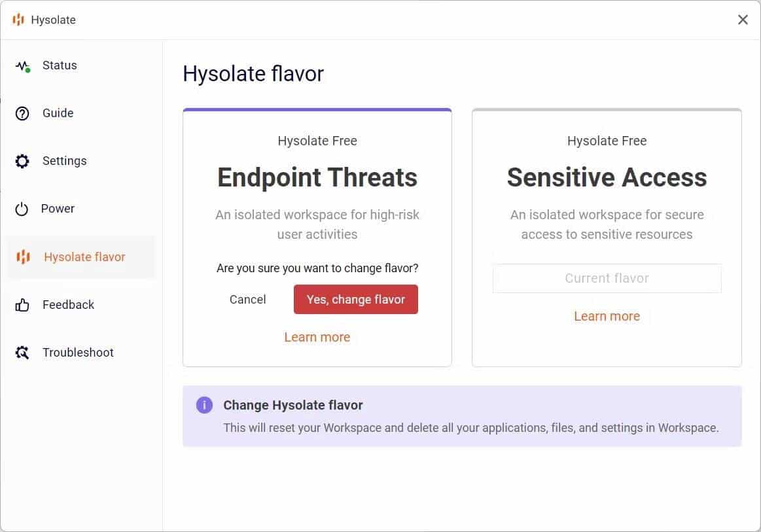
Task: Switch to the Settings sidebar entry
Action: (64, 160)
